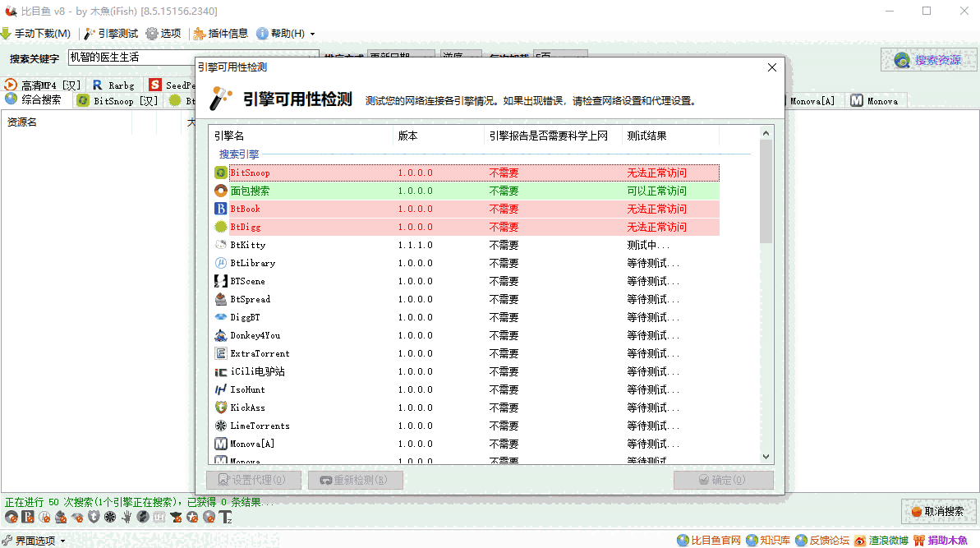Open 插件信息 plugin info
This screenshot has width=980, height=548.
click(220, 34)
